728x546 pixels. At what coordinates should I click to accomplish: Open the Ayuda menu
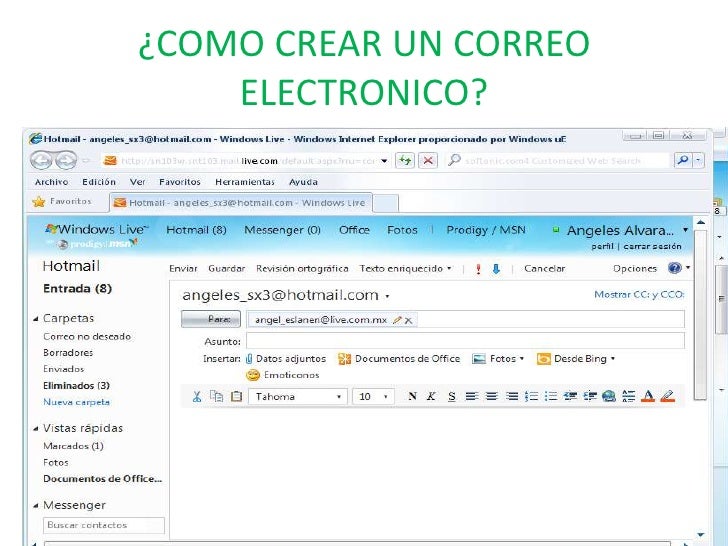click(x=303, y=182)
